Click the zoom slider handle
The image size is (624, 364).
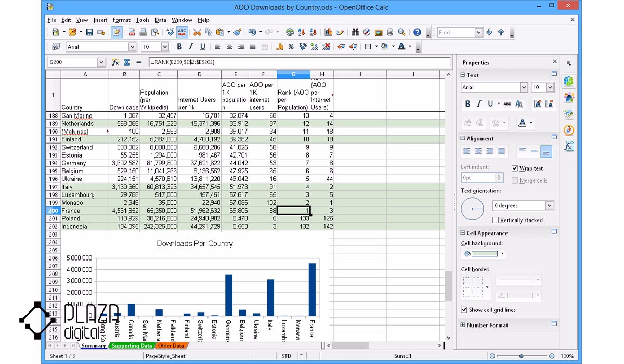point(522,356)
